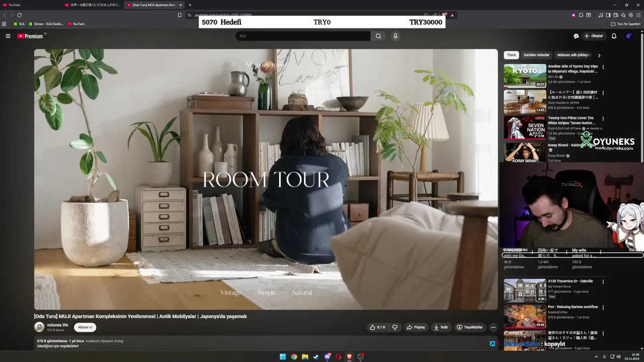Click the Teşekkürler thanks button
The image size is (644, 362).
point(469,327)
